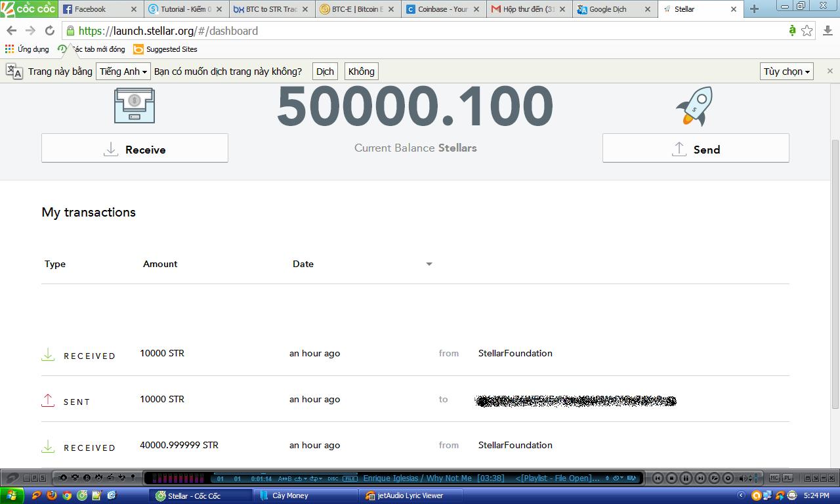Click the rocket icon above Send
This screenshot has width=840, height=504.
coord(694,106)
